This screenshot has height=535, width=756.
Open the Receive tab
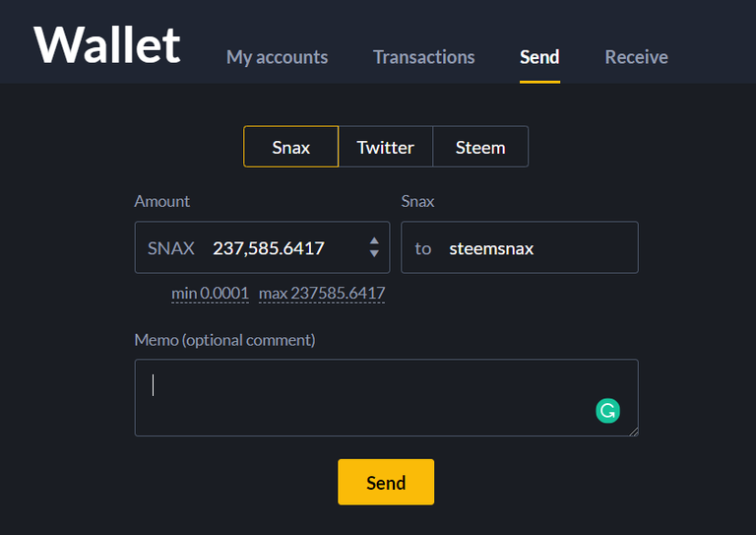click(x=637, y=57)
